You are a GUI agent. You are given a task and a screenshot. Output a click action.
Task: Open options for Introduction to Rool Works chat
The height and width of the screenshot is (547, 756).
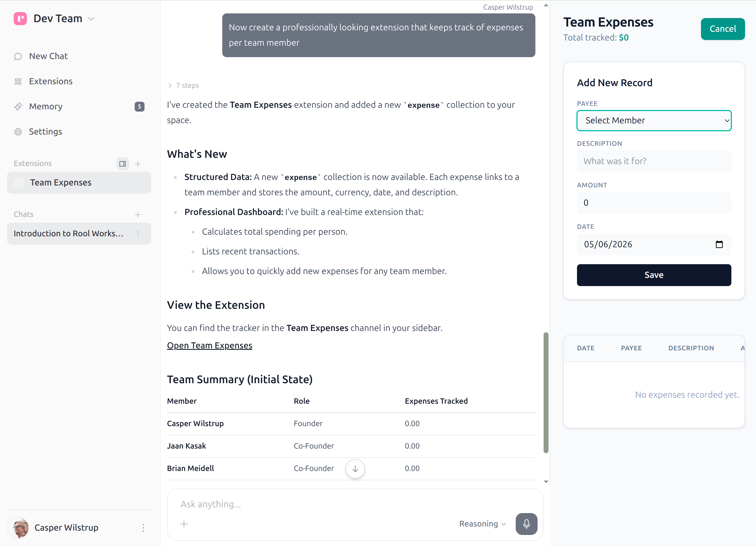[138, 234]
